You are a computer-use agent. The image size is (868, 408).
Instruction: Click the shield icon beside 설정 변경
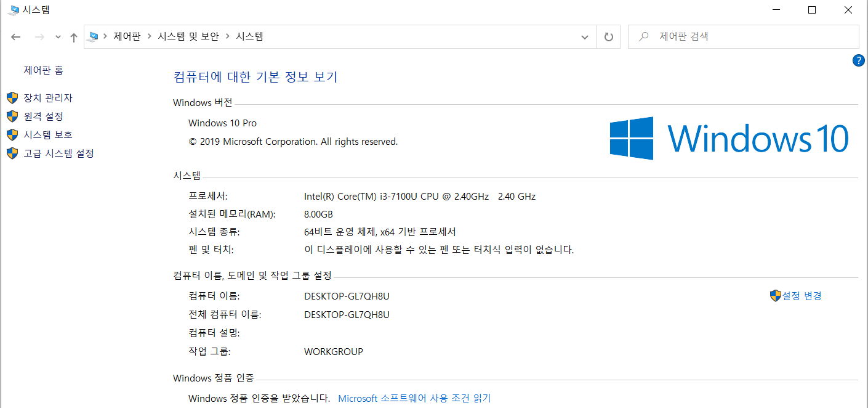[776, 296]
